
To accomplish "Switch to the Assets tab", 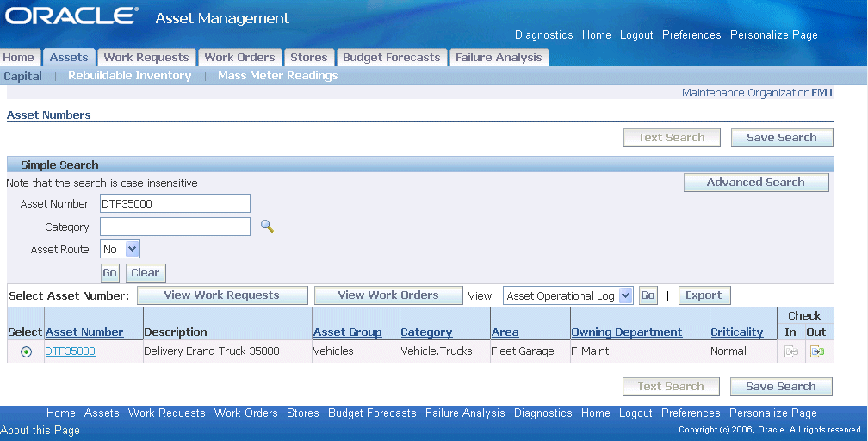I will [69, 57].
